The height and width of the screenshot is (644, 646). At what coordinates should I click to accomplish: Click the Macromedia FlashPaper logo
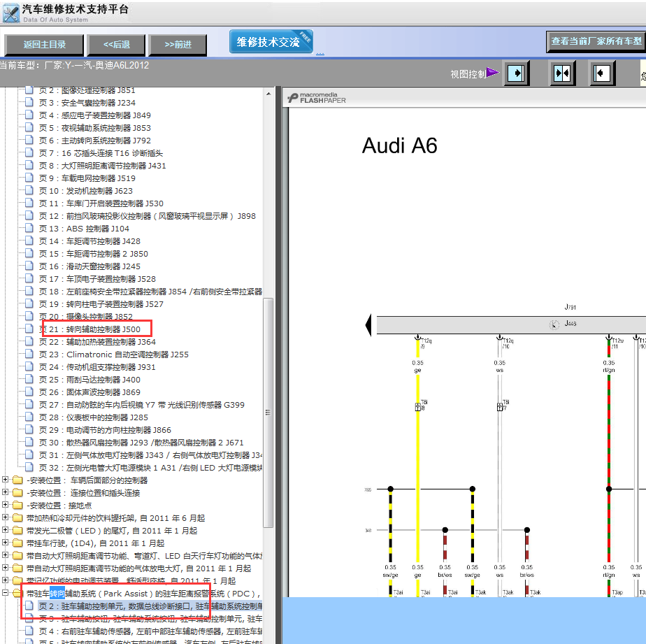tap(317, 98)
